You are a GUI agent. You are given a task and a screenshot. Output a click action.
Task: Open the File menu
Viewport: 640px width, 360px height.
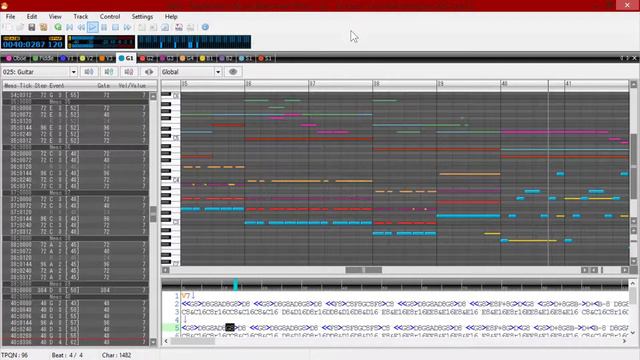tap(10, 16)
